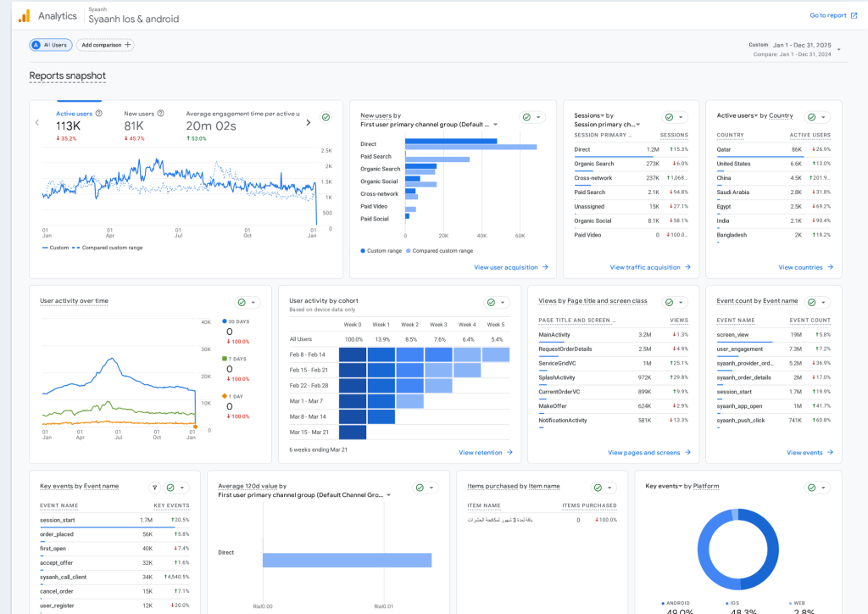Click View countries link
This screenshot has width=868, height=614.
click(805, 267)
